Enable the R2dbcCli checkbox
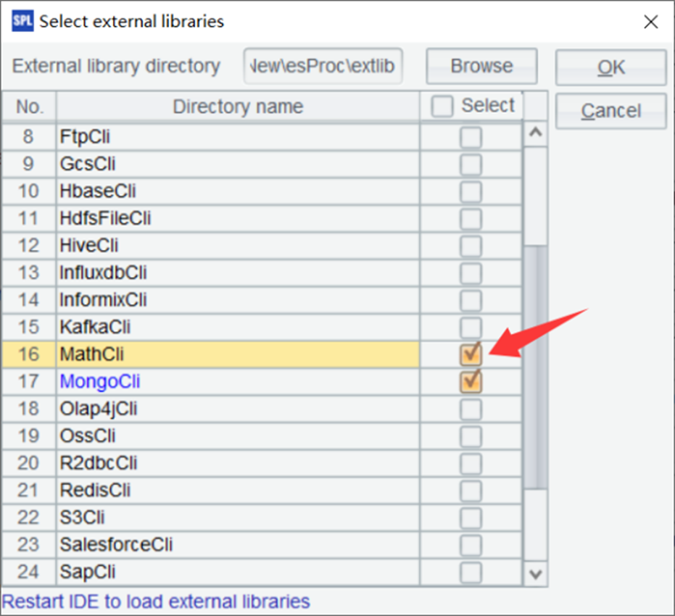 (x=471, y=464)
